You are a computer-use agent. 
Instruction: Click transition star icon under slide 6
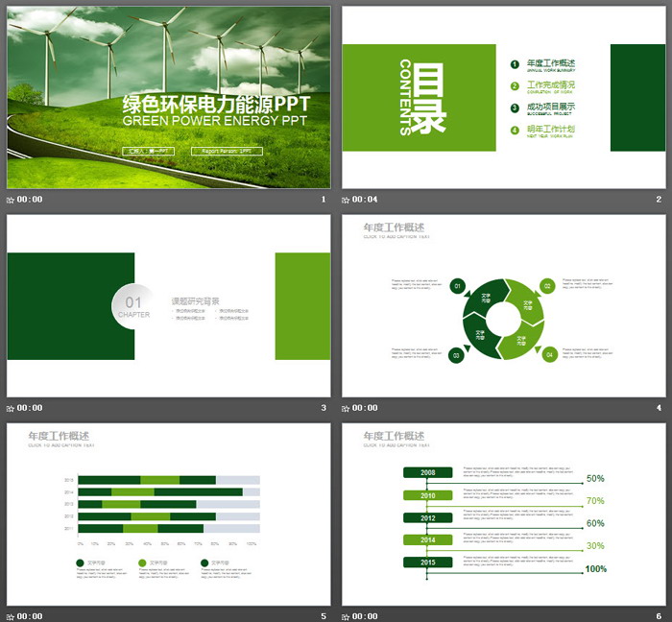[347, 615]
